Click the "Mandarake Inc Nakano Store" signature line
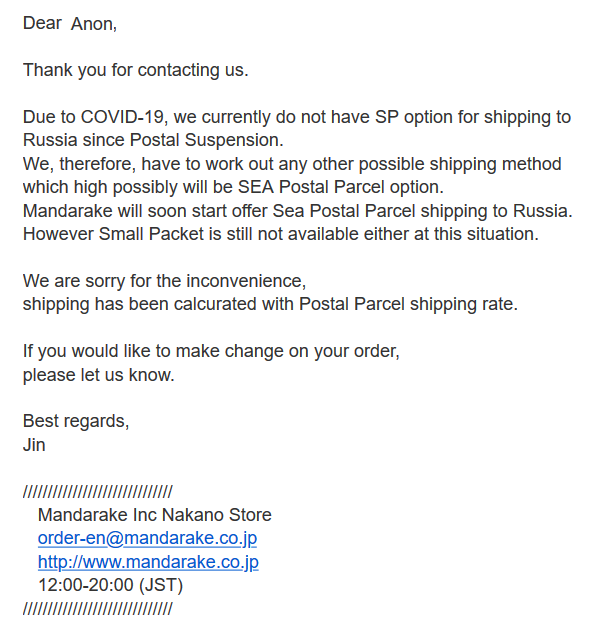Viewport: 607px width, 630px height. 154,516
